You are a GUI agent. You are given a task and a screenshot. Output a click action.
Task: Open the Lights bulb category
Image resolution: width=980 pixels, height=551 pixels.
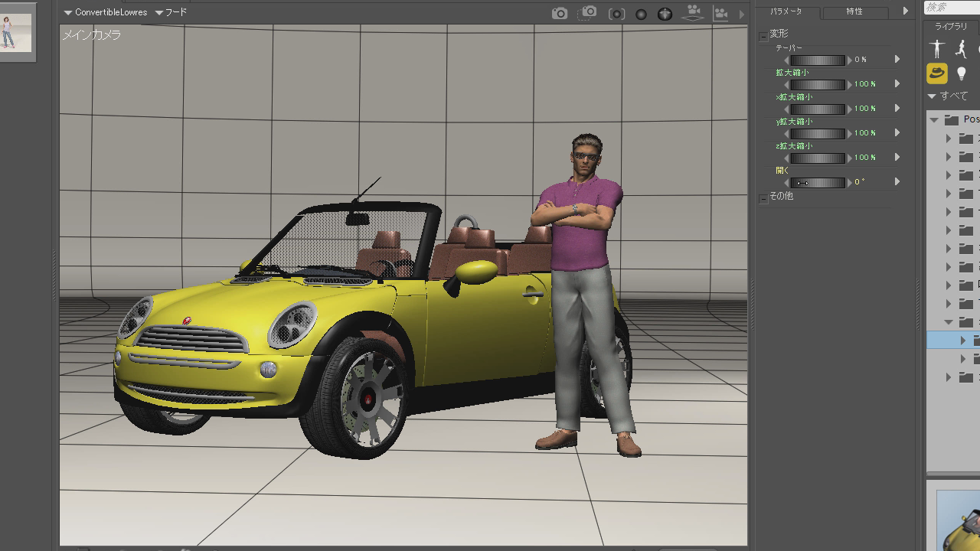962,73
